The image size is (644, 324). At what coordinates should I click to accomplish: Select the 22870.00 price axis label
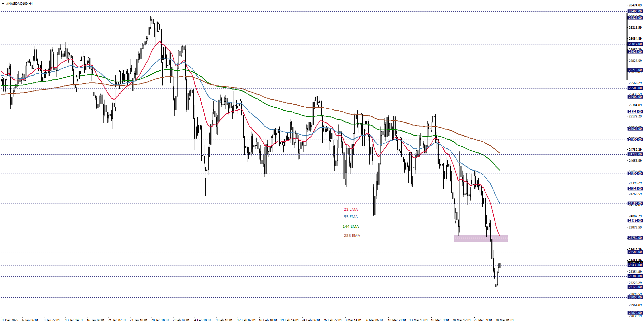[635, 312]
